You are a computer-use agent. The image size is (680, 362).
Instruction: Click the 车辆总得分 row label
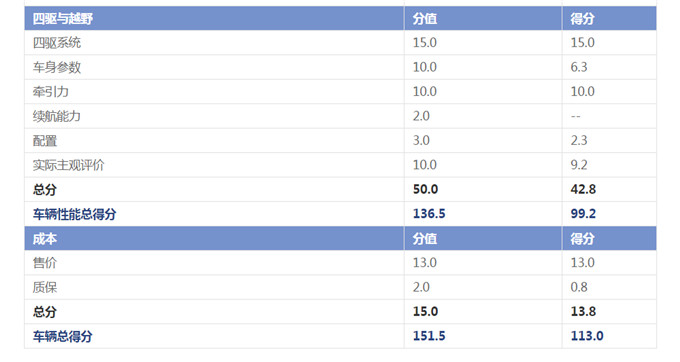pyautogui.click(x=62, y=336)
